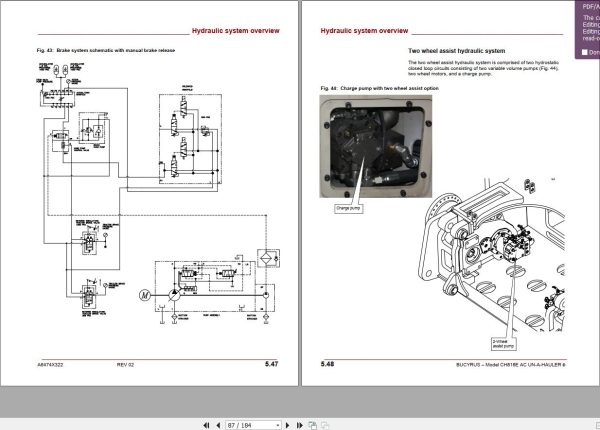The width and height of the screenshot is (600, 430).
Task: Go to the first page of the document
Action: pos(206,425)
